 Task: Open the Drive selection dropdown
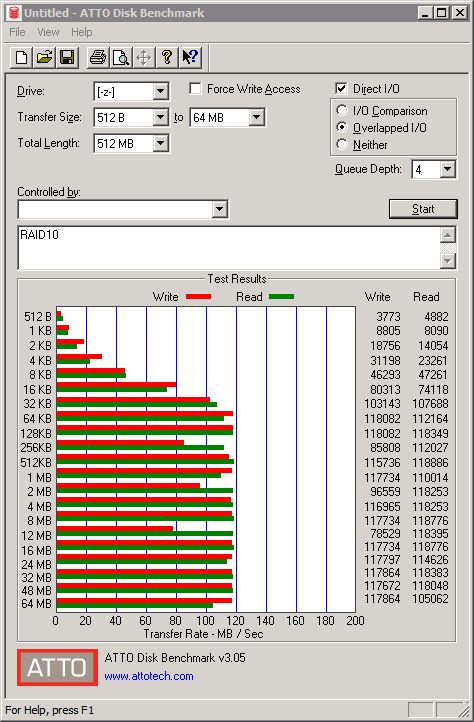[x=160, y=91]
